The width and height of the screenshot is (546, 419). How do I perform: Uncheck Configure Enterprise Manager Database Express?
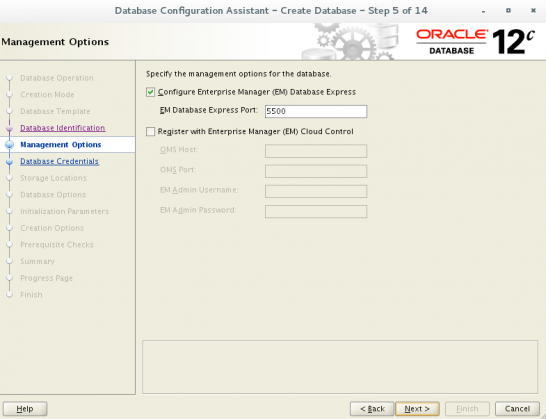tap(150, 92)
